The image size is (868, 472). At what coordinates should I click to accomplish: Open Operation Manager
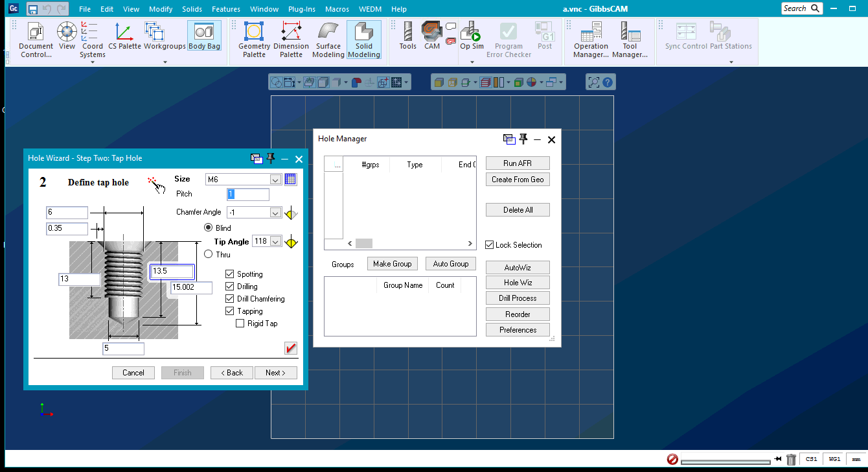click(x=591, y=40)
